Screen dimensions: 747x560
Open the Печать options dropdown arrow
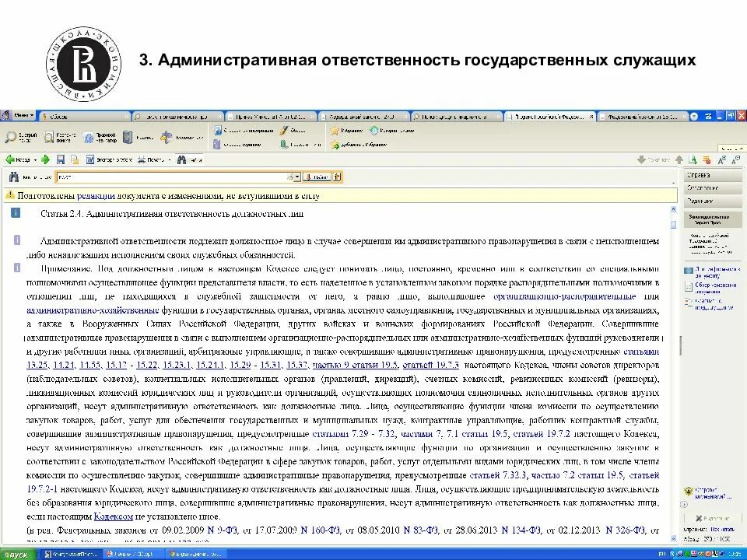click(x=169, y=160)
